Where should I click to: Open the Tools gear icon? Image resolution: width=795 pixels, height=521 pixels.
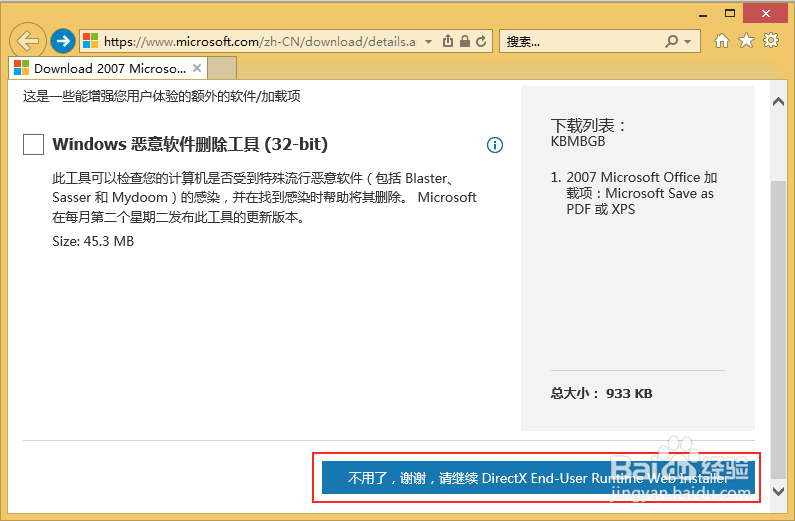click(771, 41)
